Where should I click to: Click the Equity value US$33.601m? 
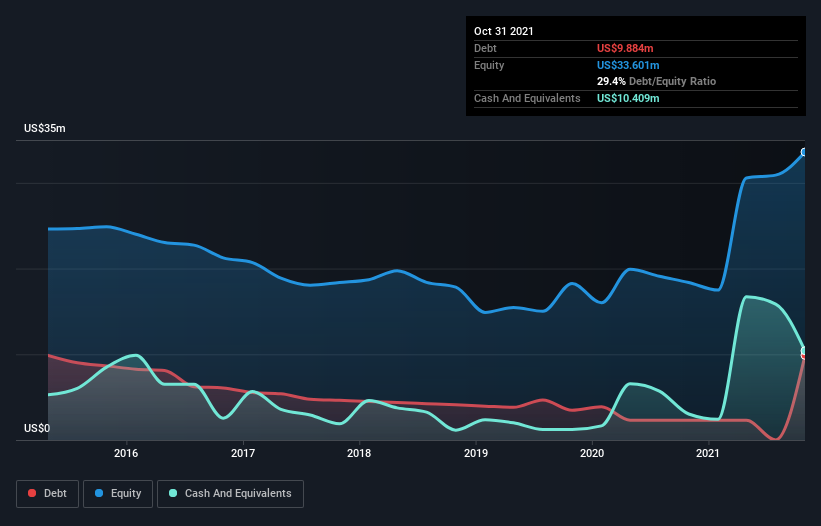(x=628, y=65)
